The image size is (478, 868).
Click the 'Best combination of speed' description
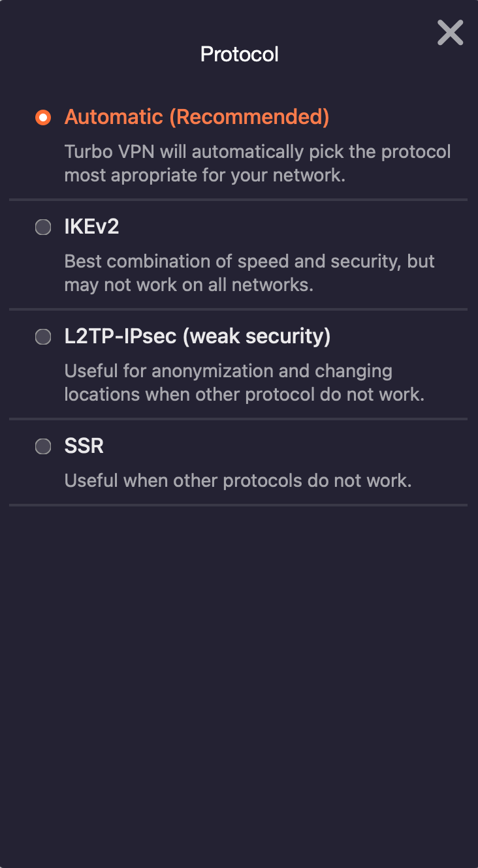click(x=249, y=273)
